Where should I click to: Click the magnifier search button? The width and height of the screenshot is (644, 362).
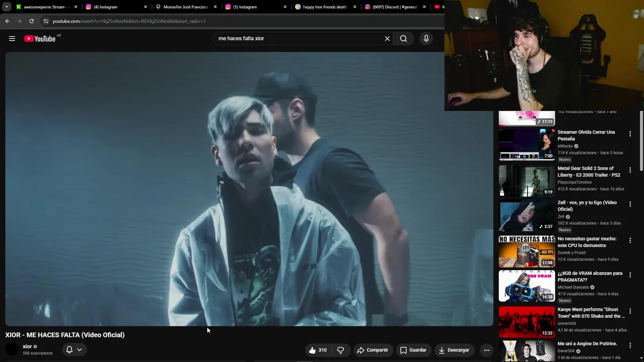click(x=404, y=39)
